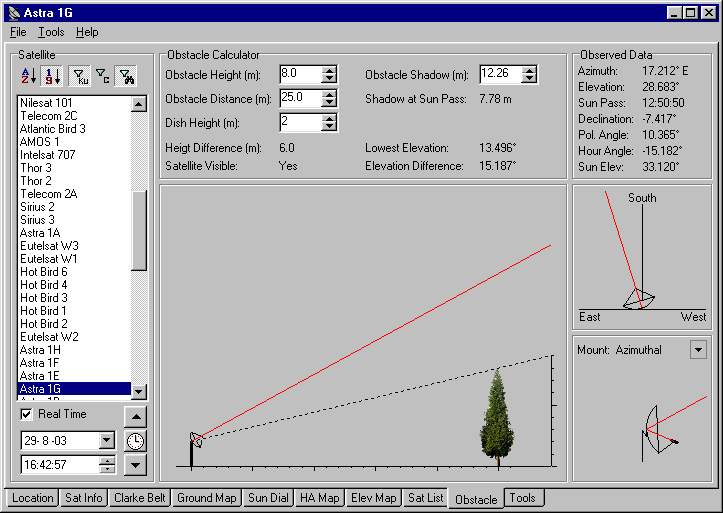
Task: Select Astra 1A in the satellite list
Action: [x=74, y=233]
